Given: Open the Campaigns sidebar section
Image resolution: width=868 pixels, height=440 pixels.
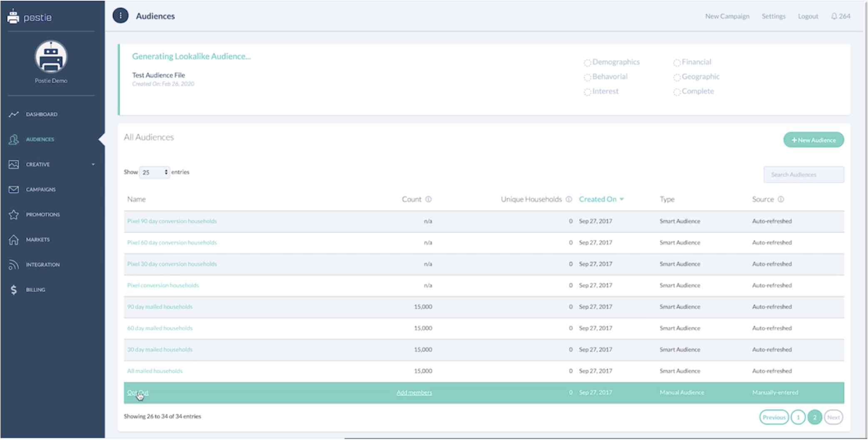Looking at the screenshot, I should point(40,190).
